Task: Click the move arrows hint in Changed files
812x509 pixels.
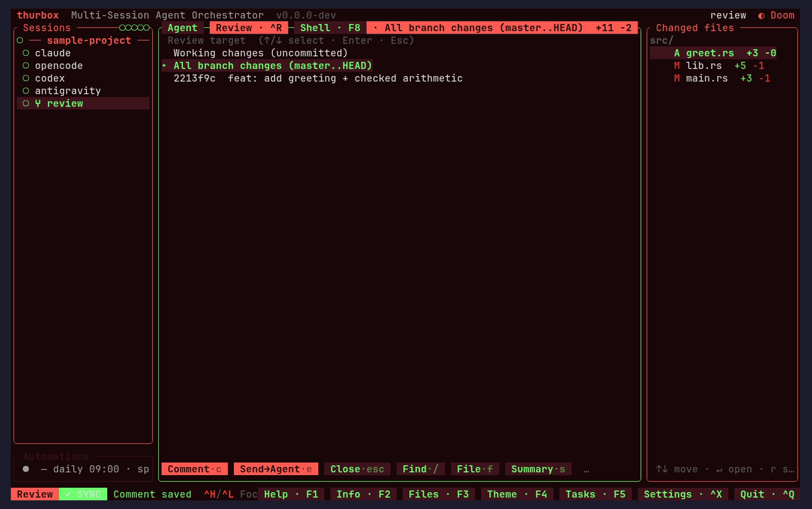Action: (677, 469)
